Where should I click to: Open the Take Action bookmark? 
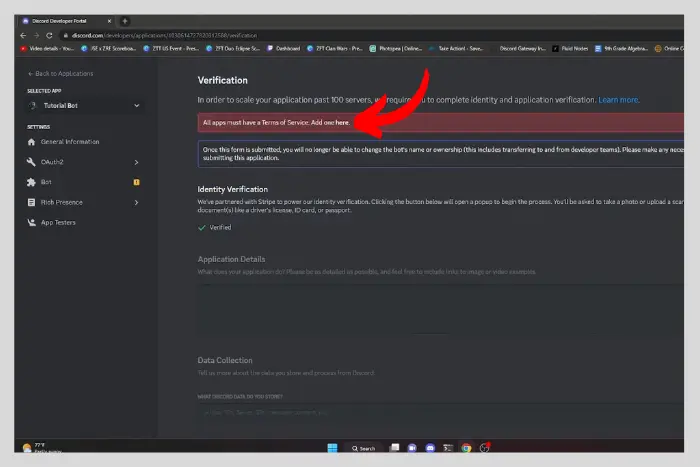click(x=456, y=48)
